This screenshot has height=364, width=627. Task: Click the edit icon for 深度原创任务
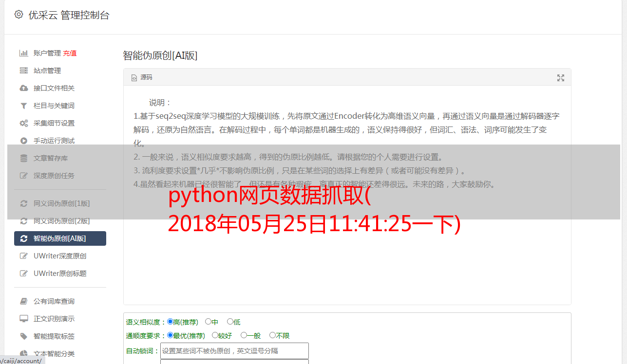point(23,176)
